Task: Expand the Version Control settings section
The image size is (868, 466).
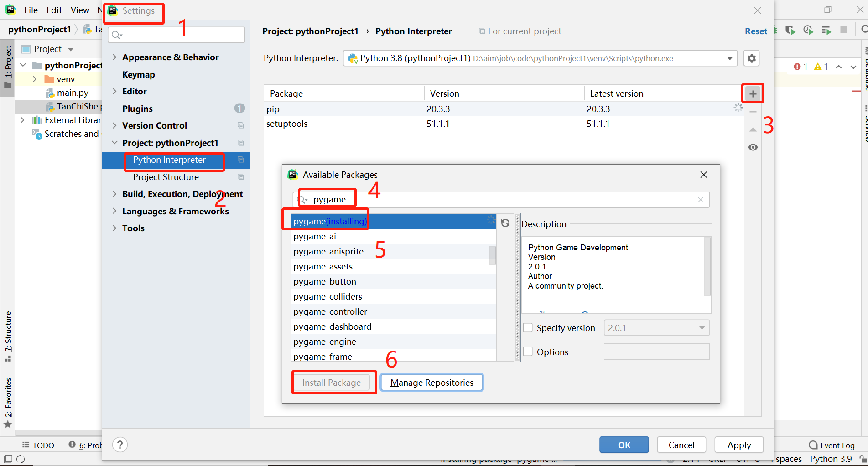Action: (114, 125)
